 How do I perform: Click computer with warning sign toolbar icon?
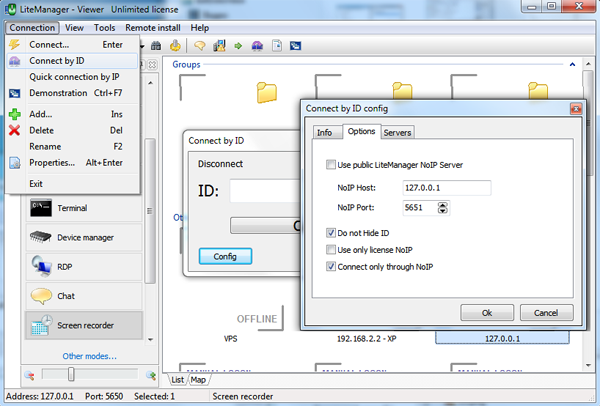tap(219, 46)
